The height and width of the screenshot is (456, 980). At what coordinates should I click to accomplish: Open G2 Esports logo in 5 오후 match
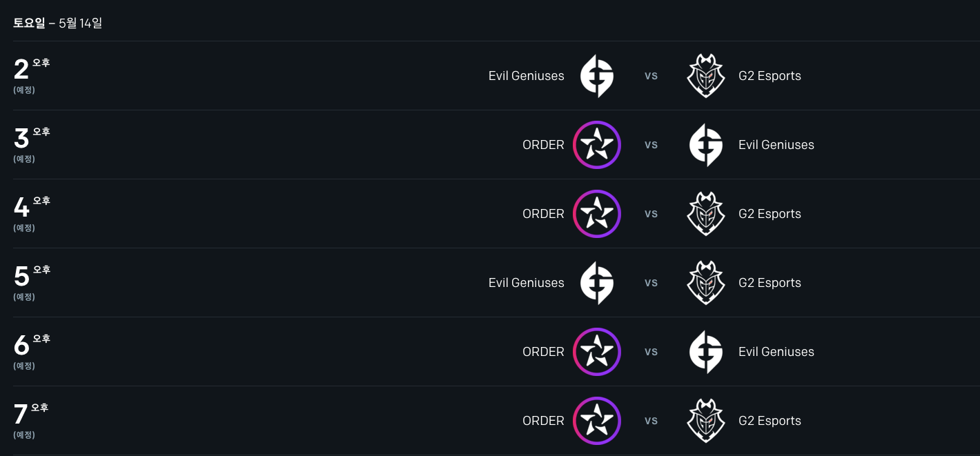tap(706, 283)
